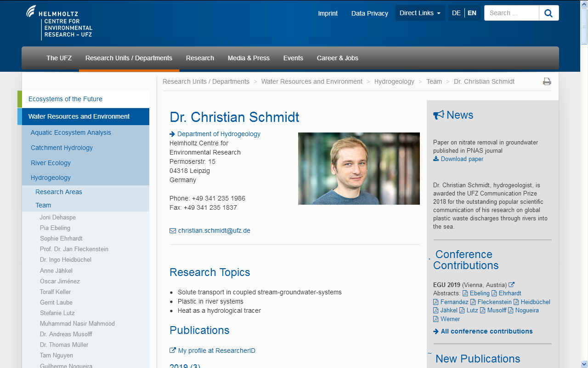Open the Data Privacy page
The height and width of the screenshot is (368, 588).
pos(370,13)
